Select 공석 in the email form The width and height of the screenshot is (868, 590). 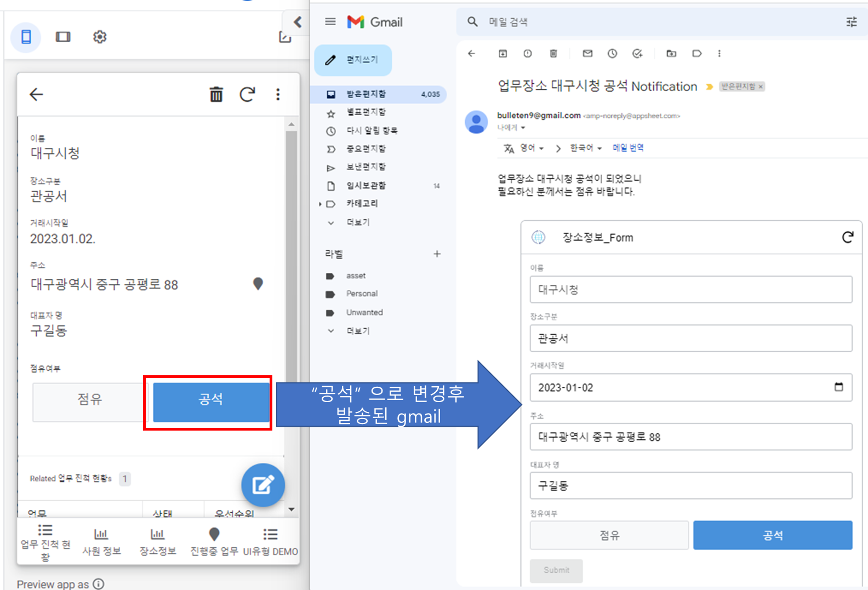(x=773, y=535)
